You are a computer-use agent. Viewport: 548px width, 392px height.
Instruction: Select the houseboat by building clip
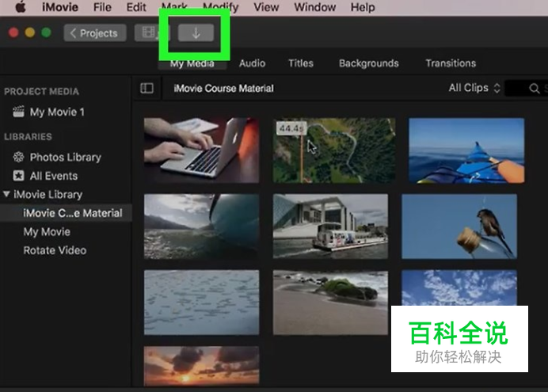(x=330, y=226)
